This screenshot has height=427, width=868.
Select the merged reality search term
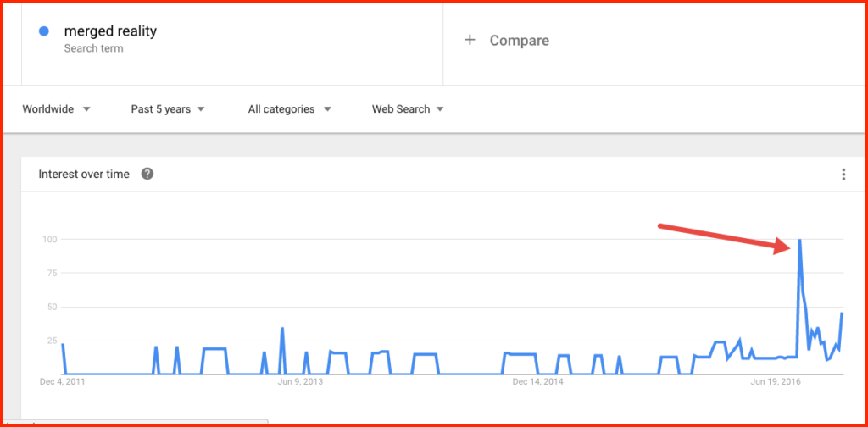110,31
